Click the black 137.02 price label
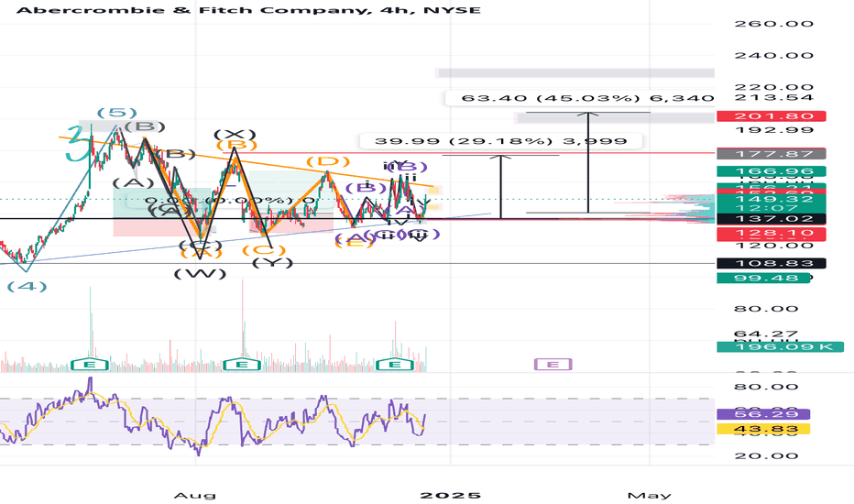The width and height of the screenshot is (854, 504). pos(772,218)
